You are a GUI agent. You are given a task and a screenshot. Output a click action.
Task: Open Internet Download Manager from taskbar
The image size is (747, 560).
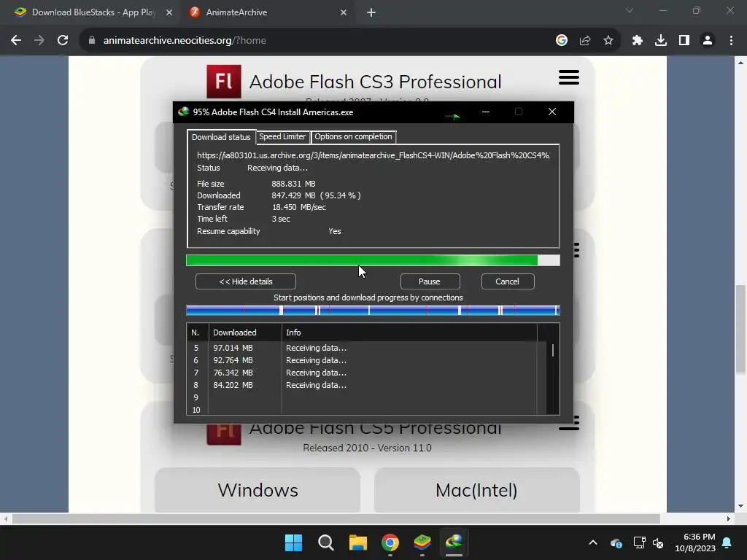point(454,542)
